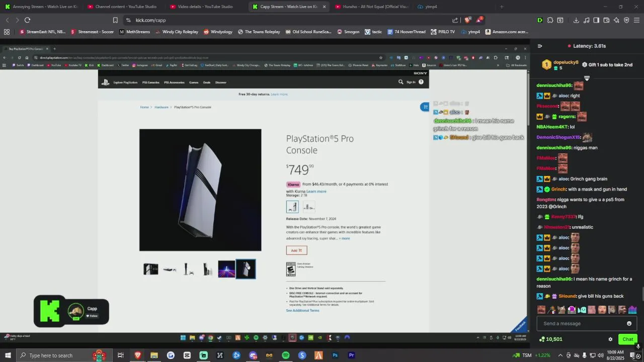Open Photoshop from the taskbar

[335, 355]
